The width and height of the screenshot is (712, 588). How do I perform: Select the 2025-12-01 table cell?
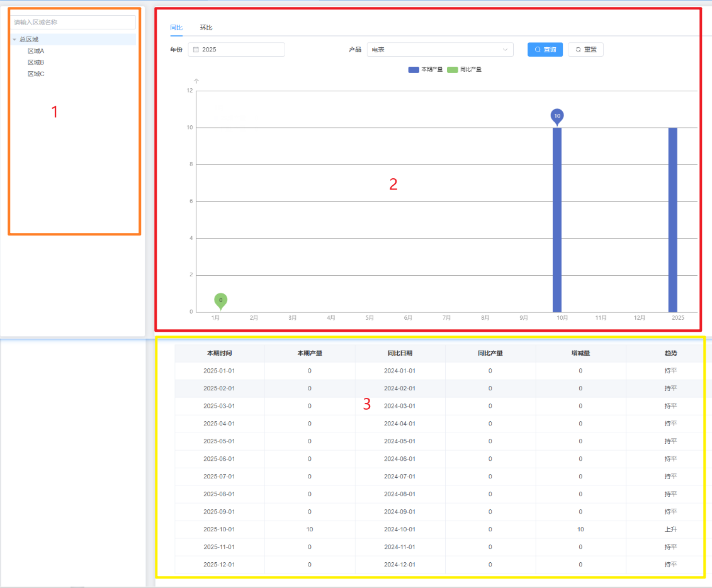219,565
